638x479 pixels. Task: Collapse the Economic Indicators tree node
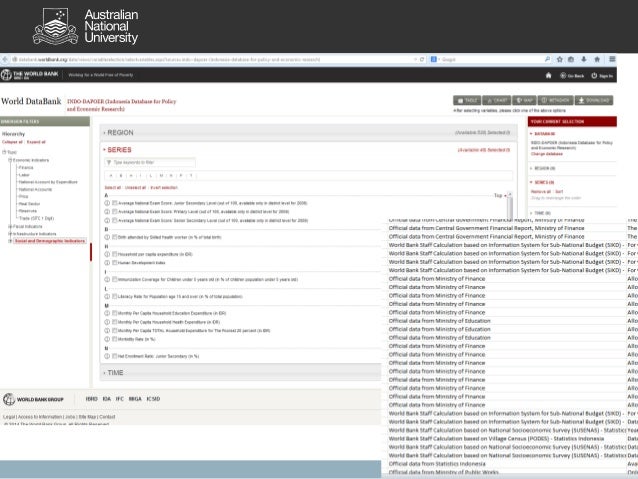coord(10,160)
